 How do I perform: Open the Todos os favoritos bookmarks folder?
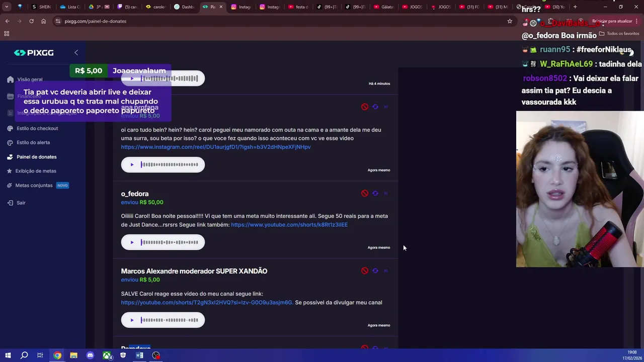click(x=619, y=34)
